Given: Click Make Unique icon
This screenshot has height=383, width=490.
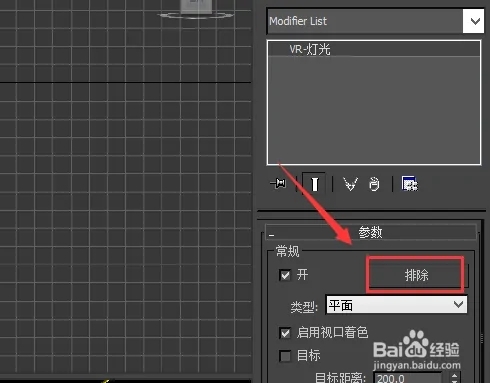Looking at the screenshot, I should [350, 184].
